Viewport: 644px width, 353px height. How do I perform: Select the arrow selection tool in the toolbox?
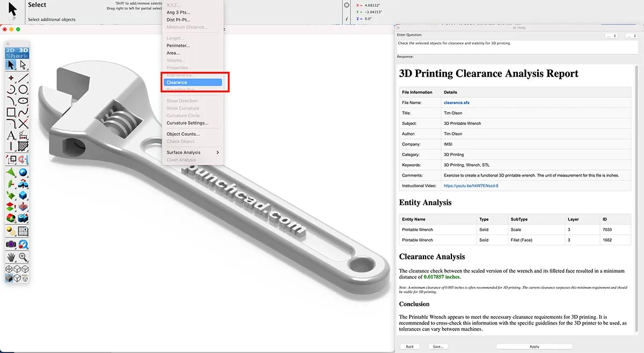point(11,65)
